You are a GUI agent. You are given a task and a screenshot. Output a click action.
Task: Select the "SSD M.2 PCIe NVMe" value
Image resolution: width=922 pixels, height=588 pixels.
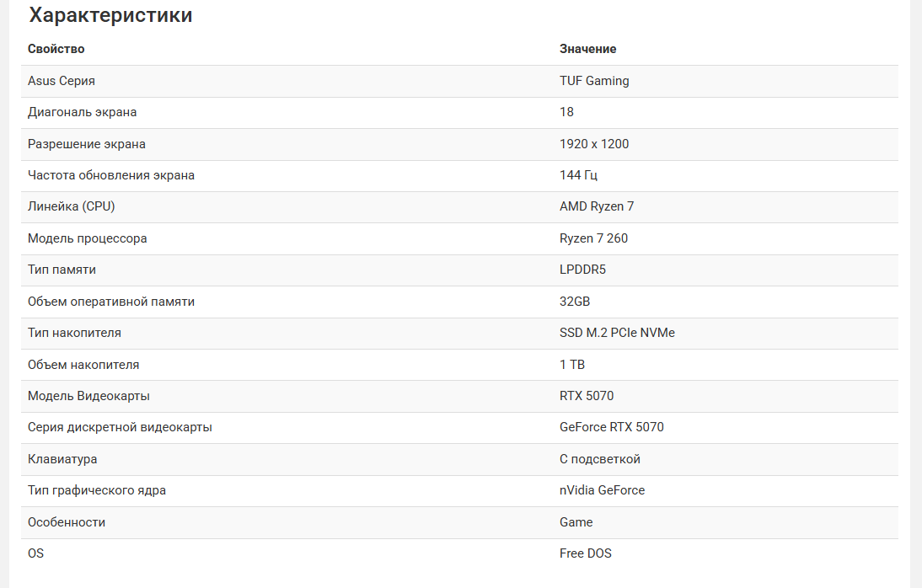617,333
